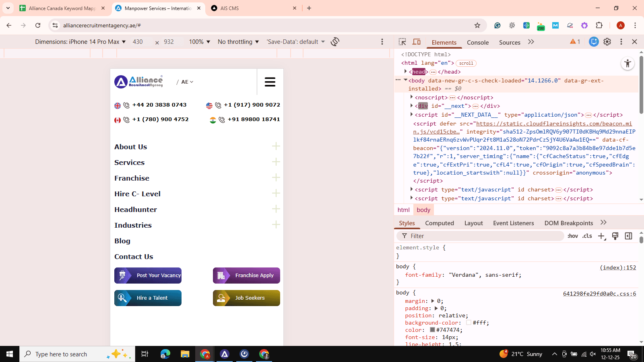Open the No throttling dropdown

238,42
